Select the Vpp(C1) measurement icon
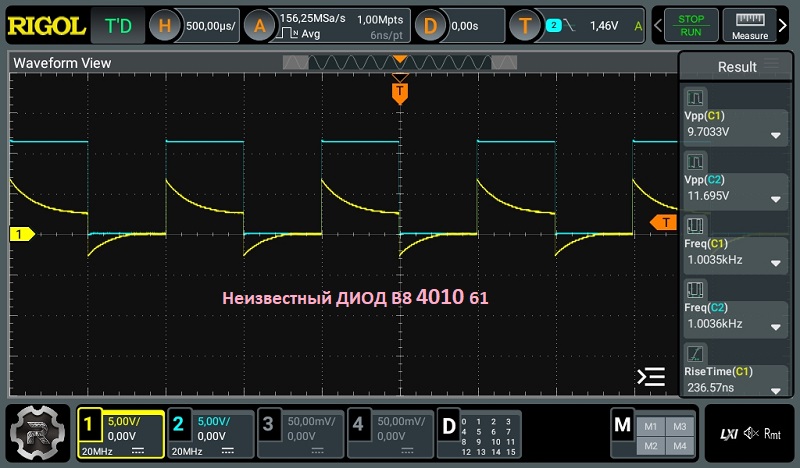 [695, 98]
